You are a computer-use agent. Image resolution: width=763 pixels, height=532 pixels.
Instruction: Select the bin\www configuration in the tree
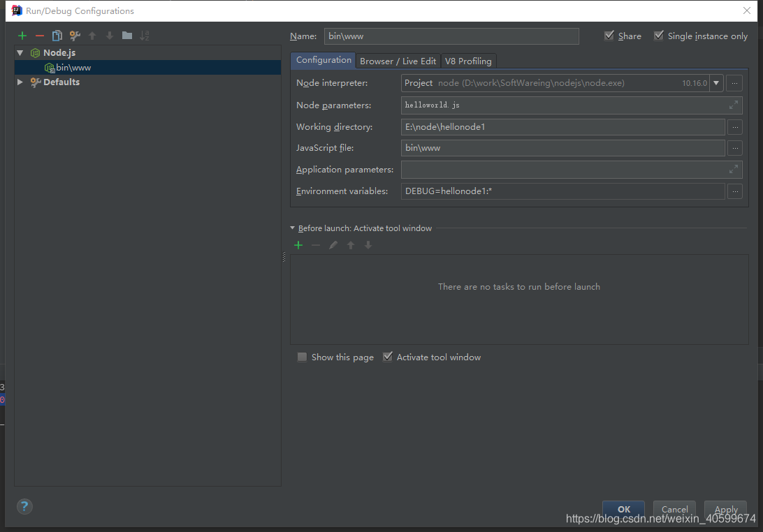coord(147,68)
